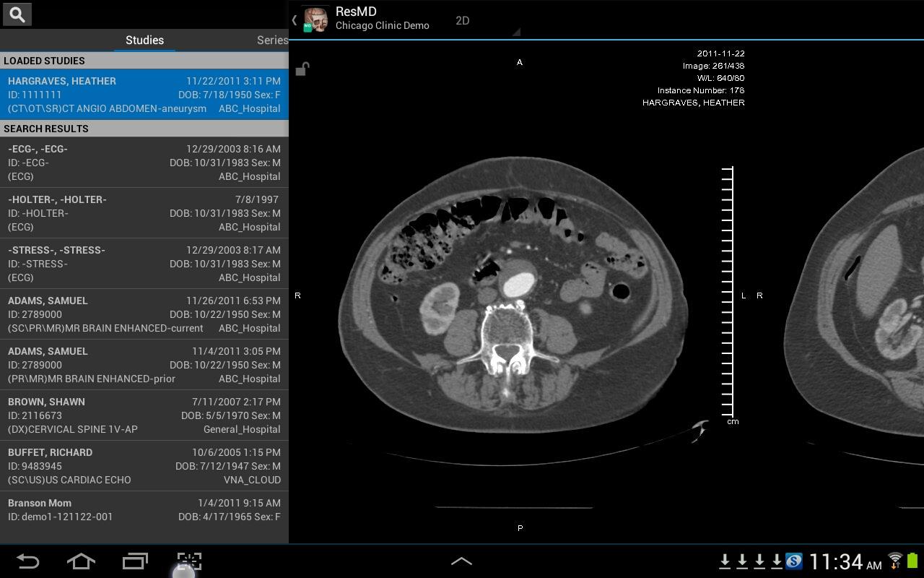Click the centimeter scale ruler

pyautogui.click(x=728, y=292)
